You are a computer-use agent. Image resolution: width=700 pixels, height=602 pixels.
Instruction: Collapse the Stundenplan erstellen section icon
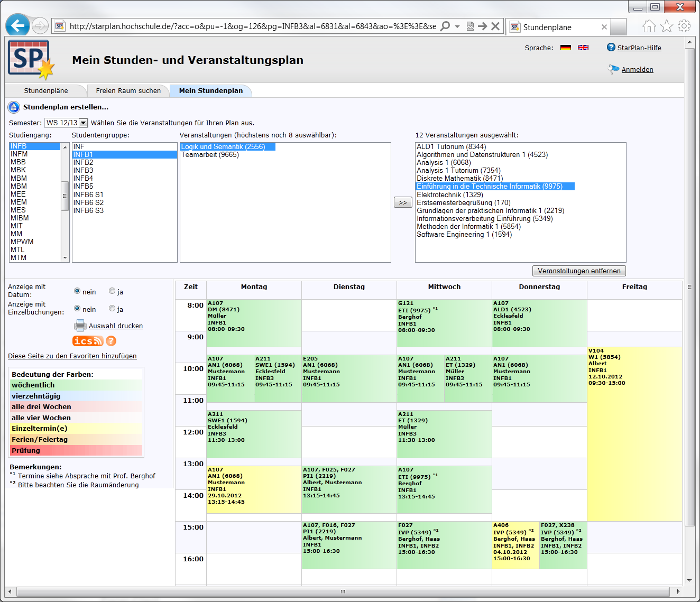coord(14,107)
